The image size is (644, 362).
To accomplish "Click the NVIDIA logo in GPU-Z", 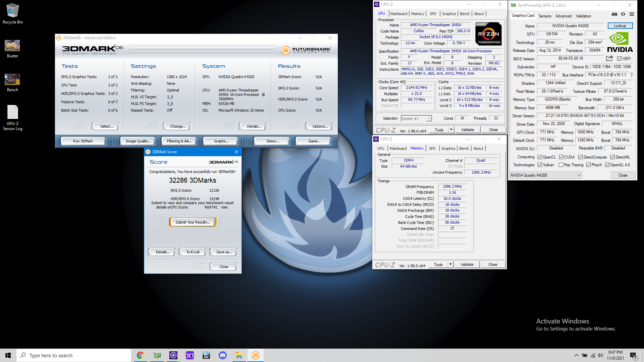I will click(620, 43).
